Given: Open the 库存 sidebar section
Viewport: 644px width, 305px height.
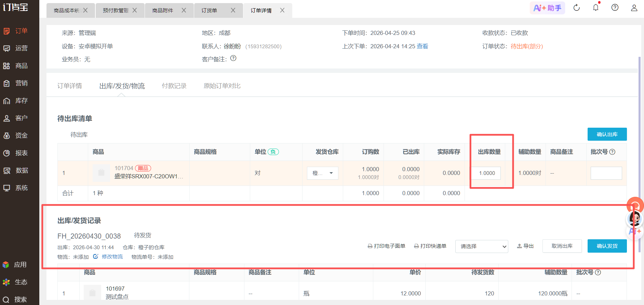Looking at the screenshot, I should 15,101.
